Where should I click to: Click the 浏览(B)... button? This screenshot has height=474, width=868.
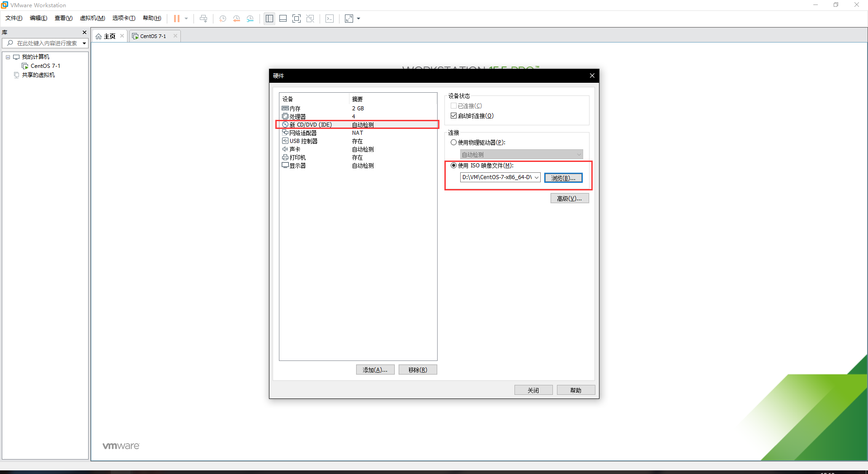click(x=563, y=178)
